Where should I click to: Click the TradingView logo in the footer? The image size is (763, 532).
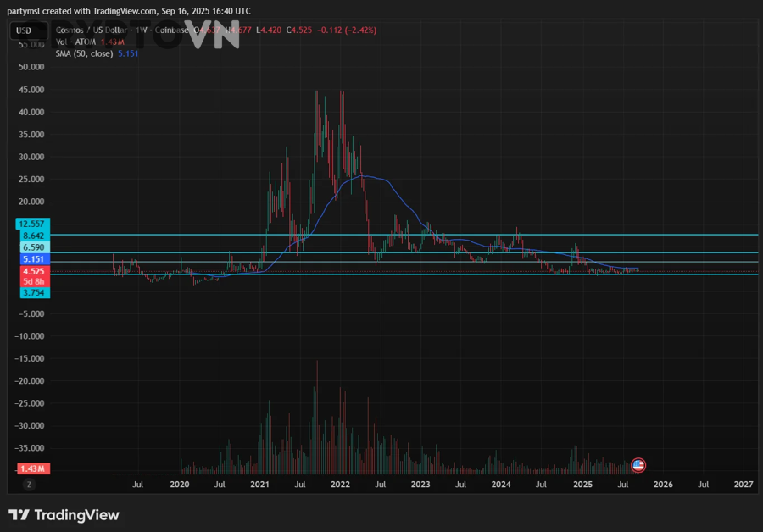(x=64, y=515)
